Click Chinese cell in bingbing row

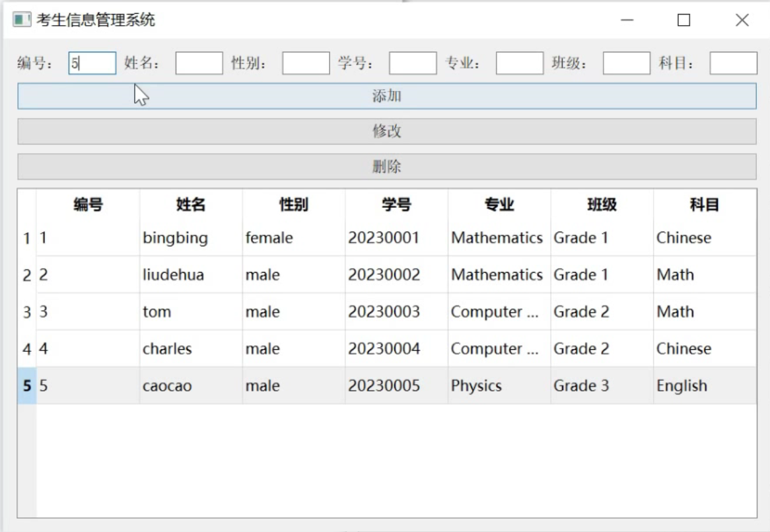coord(705,238)
